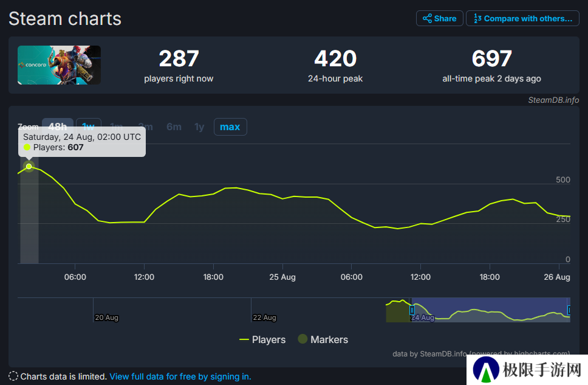Click the 26 Aug axis label
588x385 pixels.
(557, 277)
